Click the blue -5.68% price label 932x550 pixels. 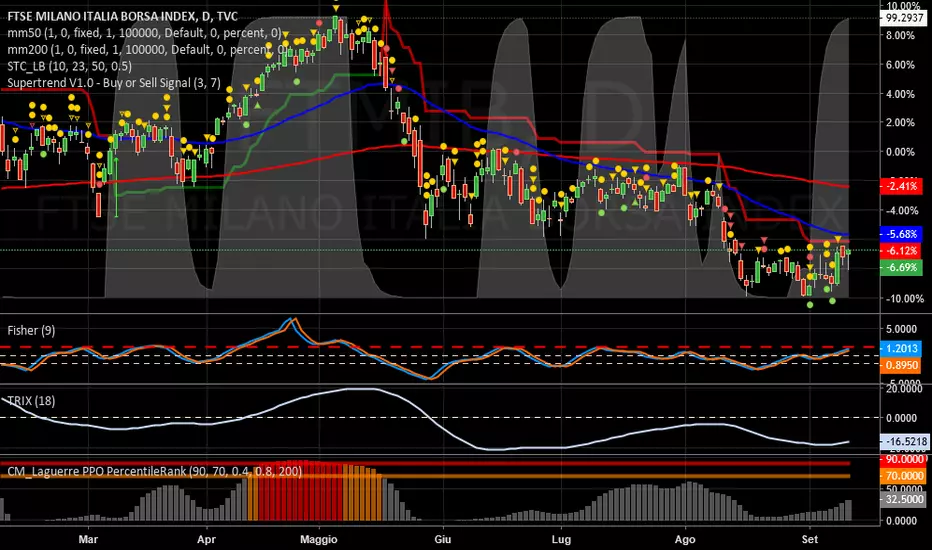[902, 234]
